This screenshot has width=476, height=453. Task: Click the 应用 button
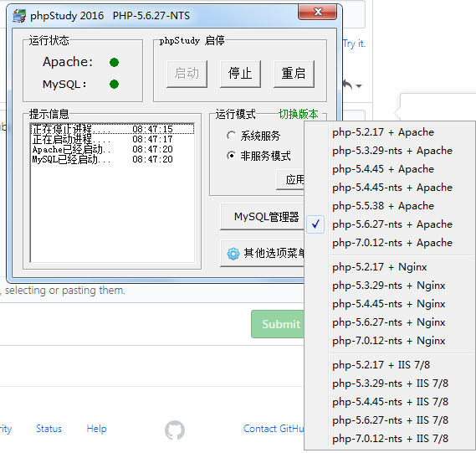290,180
